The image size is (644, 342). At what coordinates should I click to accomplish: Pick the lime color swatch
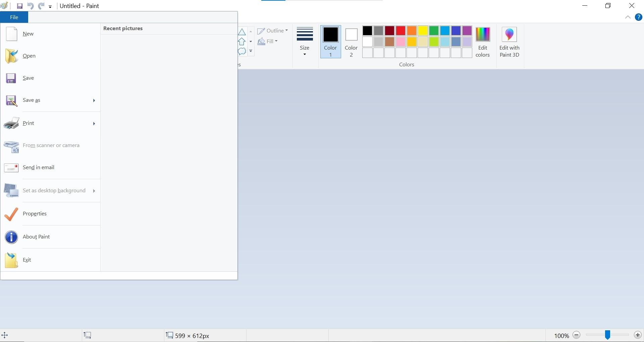[x=434, y=42]
